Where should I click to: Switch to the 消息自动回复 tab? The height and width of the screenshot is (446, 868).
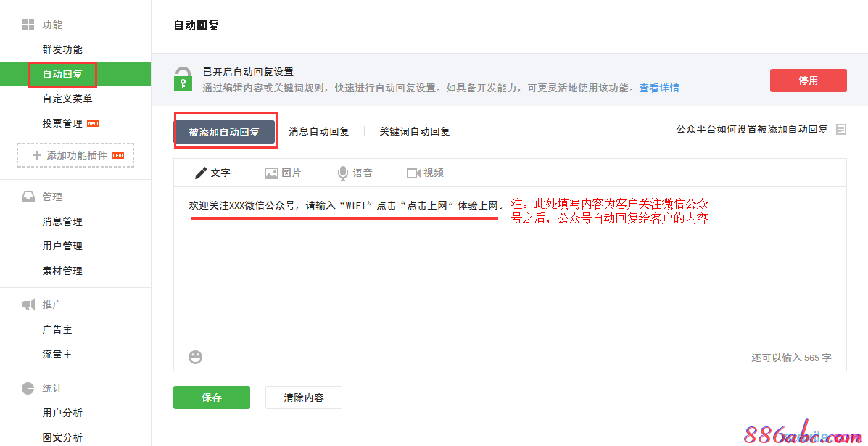pyautogui.click(x=319, y=131)
